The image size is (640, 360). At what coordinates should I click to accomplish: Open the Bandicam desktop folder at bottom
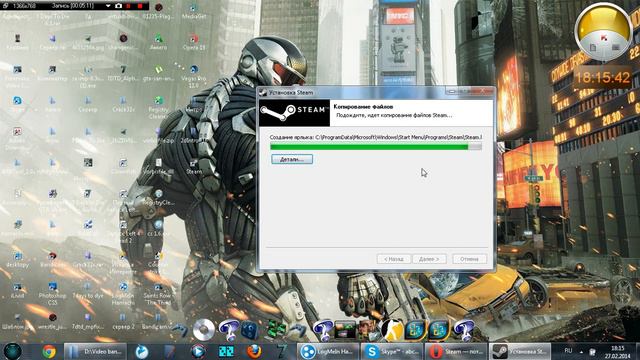[x=158, y=321]
